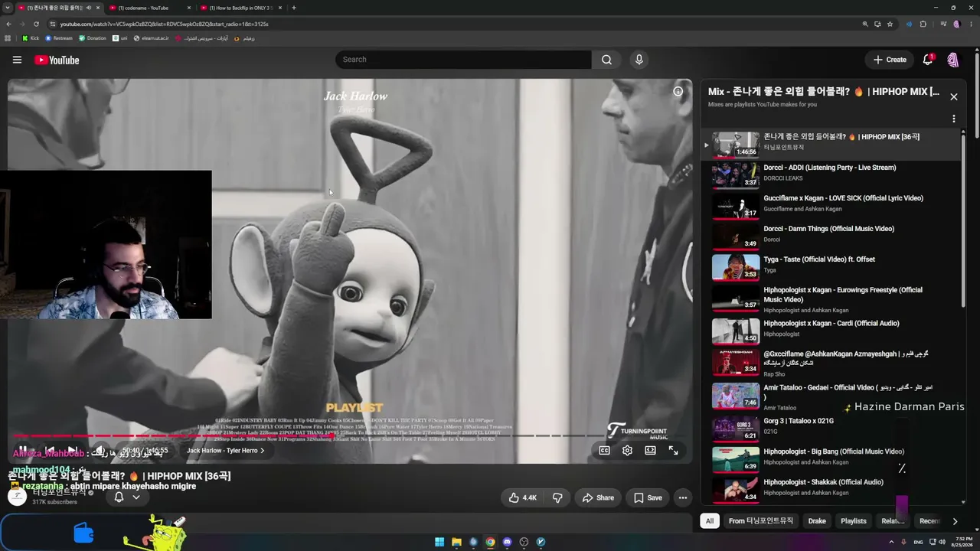Go back in Chrome navigation
Screen dimensions: 980x551
[x=8, y=24]
